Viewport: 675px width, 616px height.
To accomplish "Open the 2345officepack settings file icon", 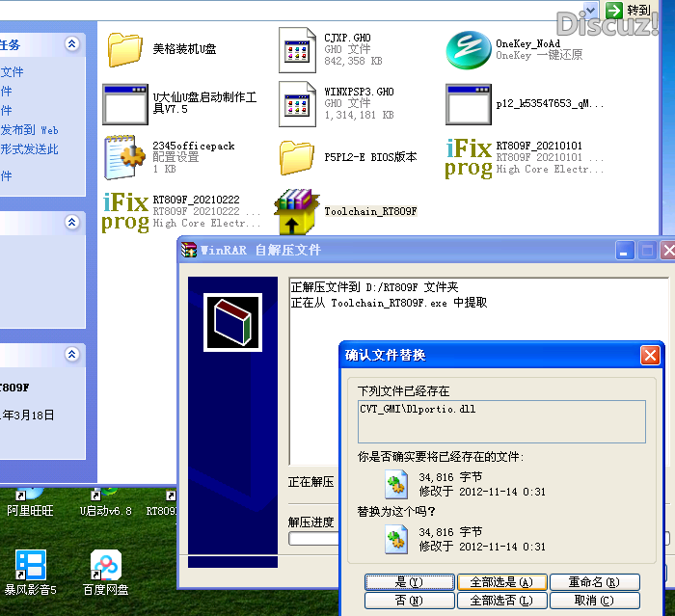I will point(124,157).
